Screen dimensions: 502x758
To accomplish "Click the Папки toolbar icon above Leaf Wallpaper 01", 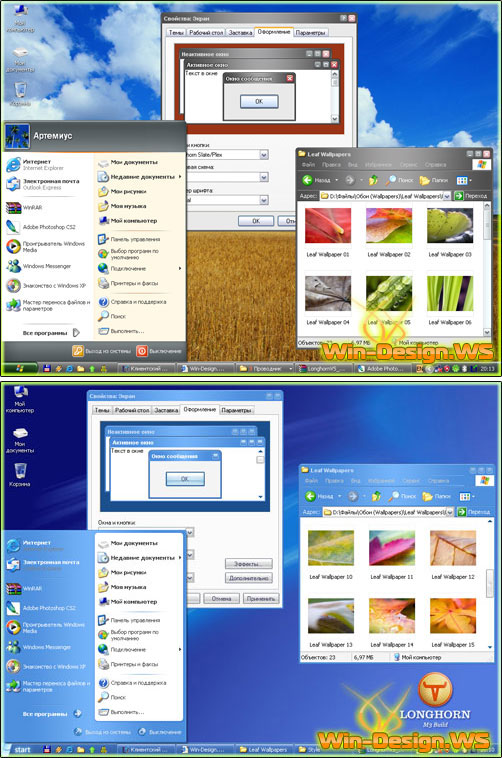I will [424, 180].
